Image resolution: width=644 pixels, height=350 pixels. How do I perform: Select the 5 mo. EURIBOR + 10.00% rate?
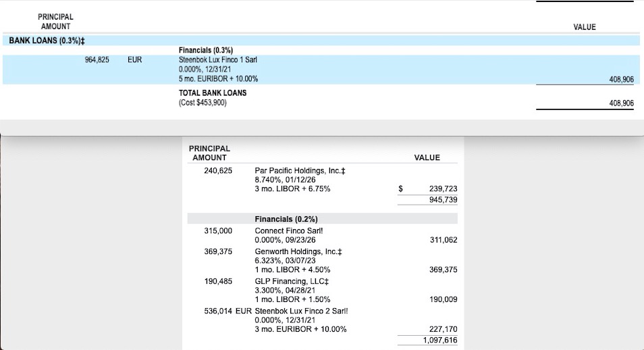[x=218, y=79]
